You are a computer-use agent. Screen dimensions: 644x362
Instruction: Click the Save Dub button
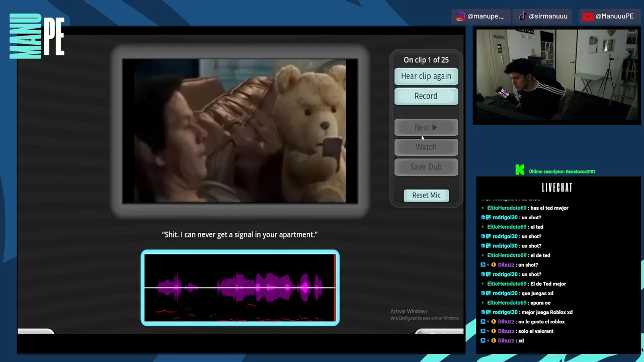point(426,167)
